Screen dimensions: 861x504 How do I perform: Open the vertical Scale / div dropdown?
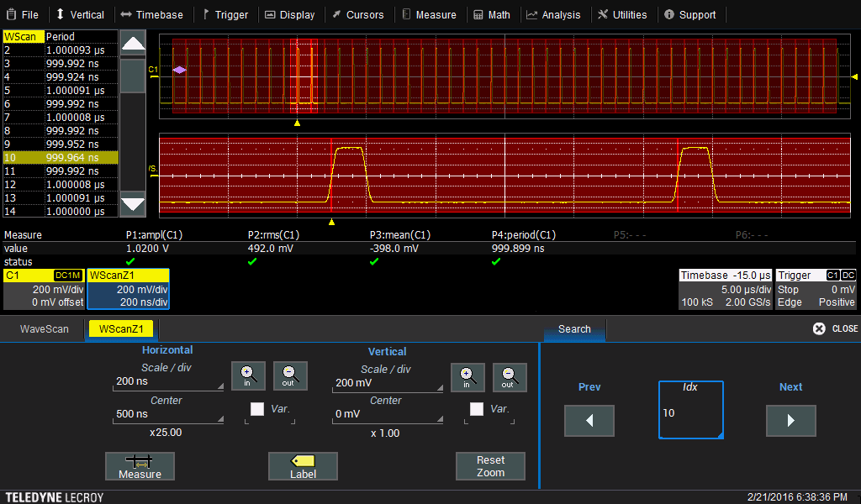387,383
